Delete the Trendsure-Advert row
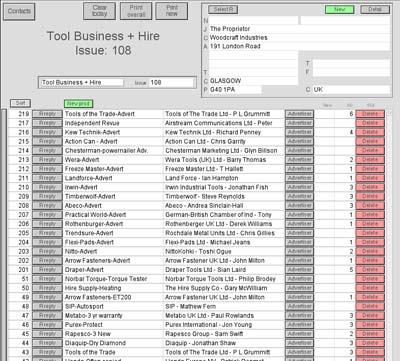Image resolution: width=400 pixels, height=361 pixels. point(370,233)
